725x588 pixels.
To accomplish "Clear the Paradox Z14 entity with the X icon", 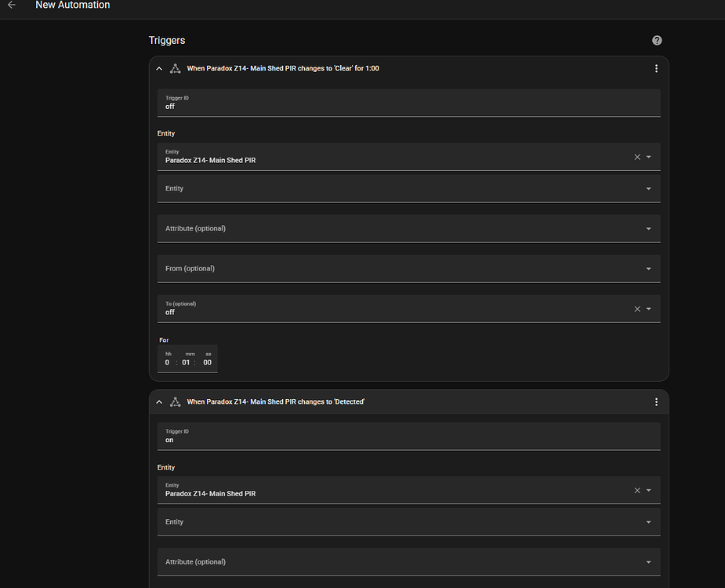I will point(636,157).
